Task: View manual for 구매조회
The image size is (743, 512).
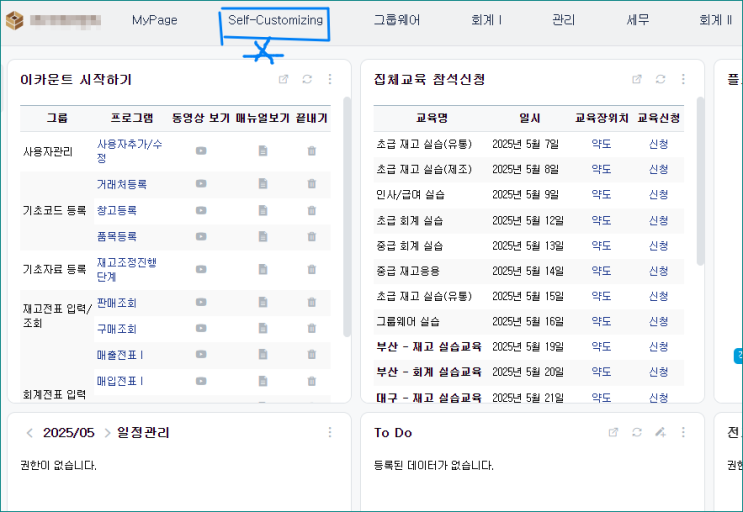Action: click(263, 328)
